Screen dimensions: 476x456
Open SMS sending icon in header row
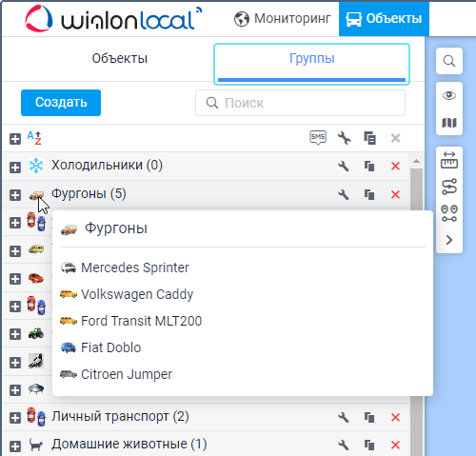click(318, 138)
